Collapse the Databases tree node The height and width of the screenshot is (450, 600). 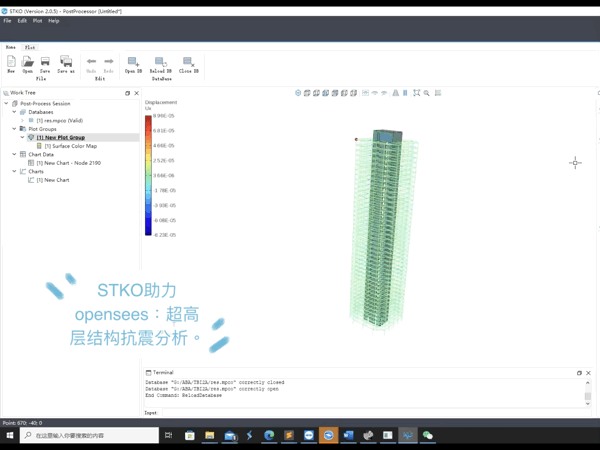pyautogui.click(x=14, y=112)
